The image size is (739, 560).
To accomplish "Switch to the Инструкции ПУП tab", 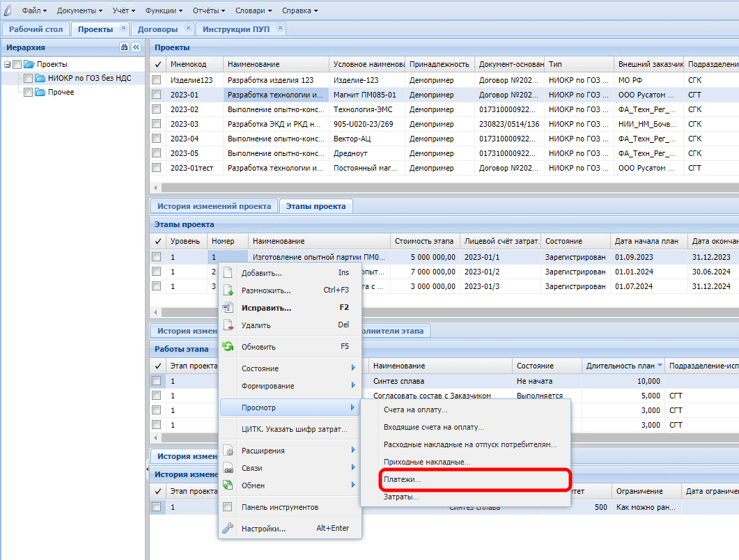I will pos(235,29).
